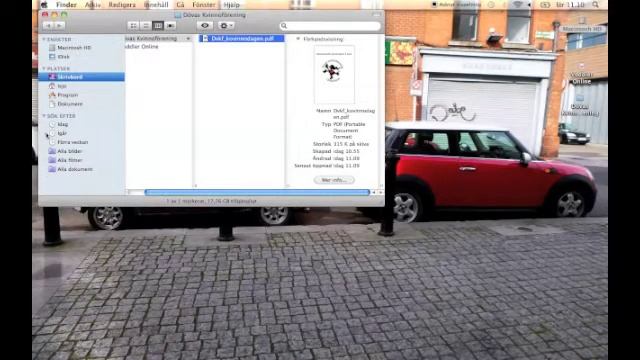The image size is (640, 360).
Task: Open the Action gear dropdown
Action: [x=226, y=25]
